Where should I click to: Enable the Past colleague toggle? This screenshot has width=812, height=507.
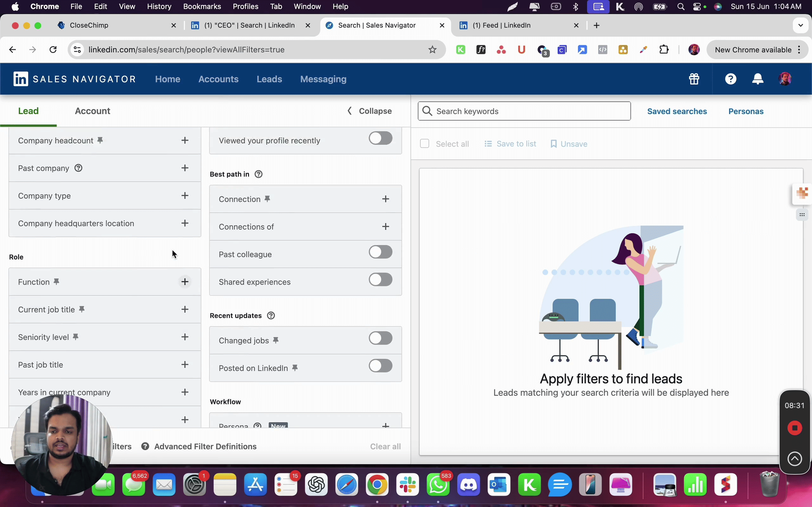point(380,252)
